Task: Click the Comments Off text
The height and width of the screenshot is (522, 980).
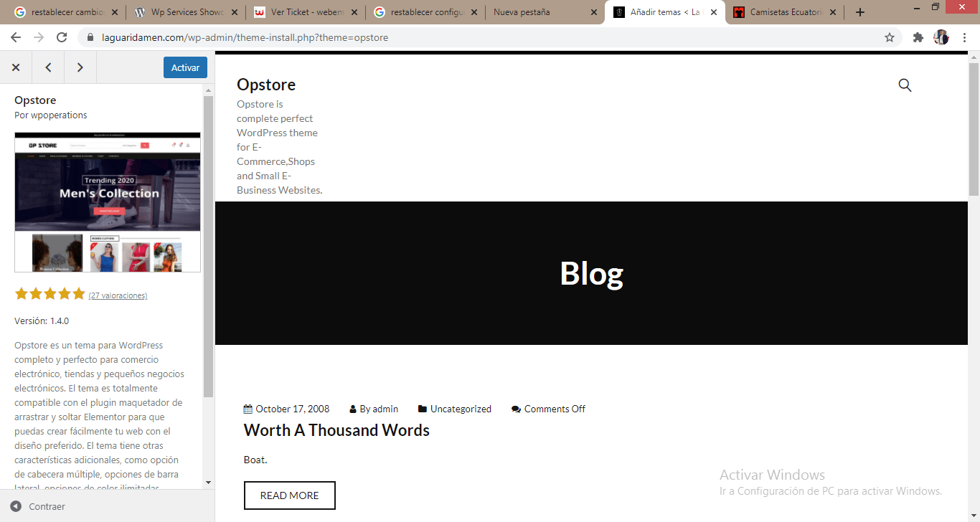Action: coord(555,409)
